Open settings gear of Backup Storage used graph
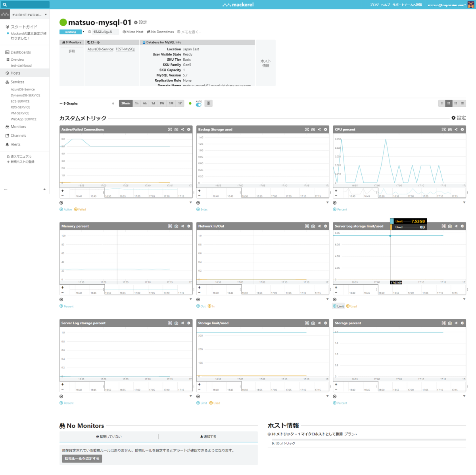The height and width of the screenshot is (475, 476). tap(326, 130)
